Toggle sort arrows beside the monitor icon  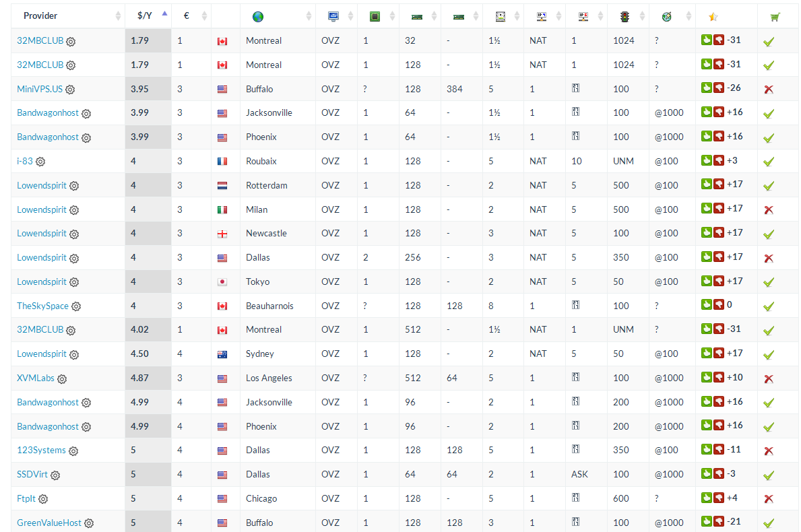coord(350,16)
